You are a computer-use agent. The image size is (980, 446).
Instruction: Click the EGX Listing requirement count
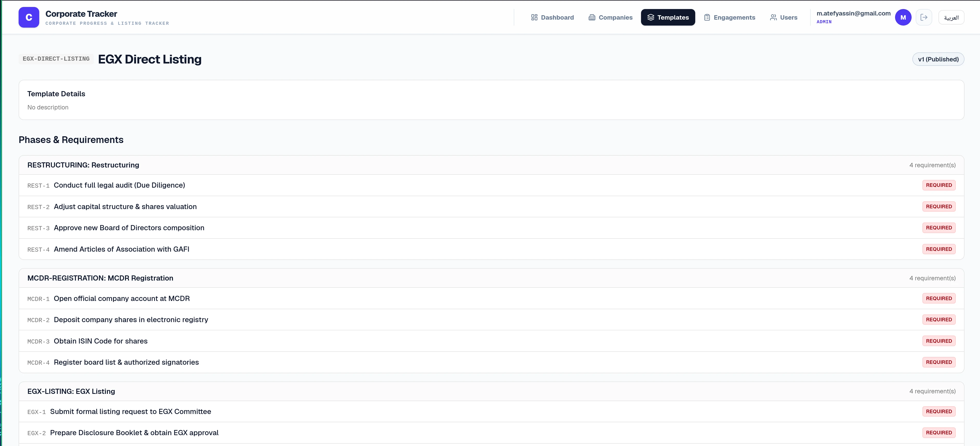pos(932,391)
